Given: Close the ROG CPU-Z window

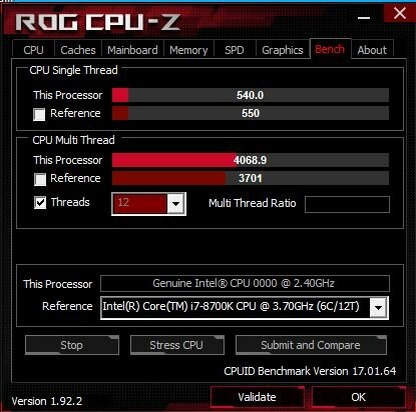Looking at the screenshot, I should point(399,13).
